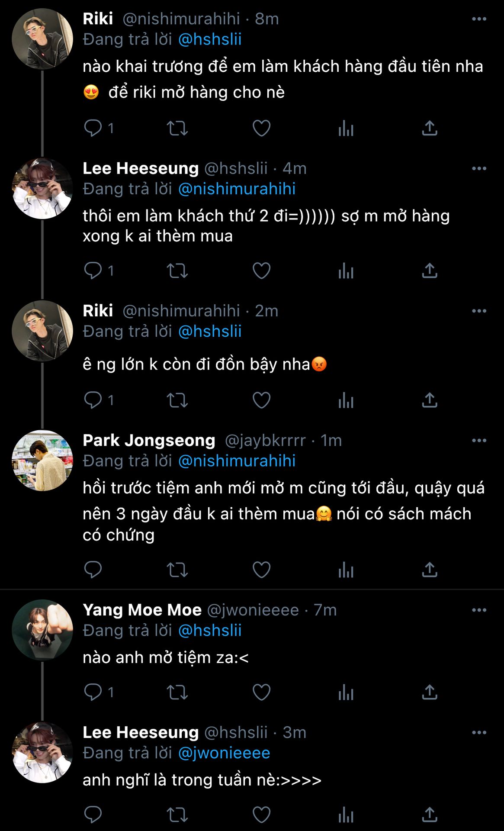Reply to Lee Heeseung's 'khách thứ 2' tweet
504x831 pixels.
93,271
